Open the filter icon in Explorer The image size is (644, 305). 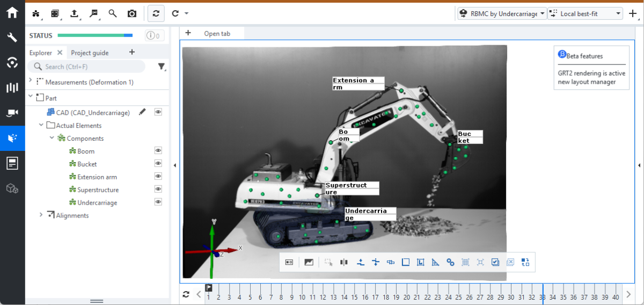tap(161, 67)
